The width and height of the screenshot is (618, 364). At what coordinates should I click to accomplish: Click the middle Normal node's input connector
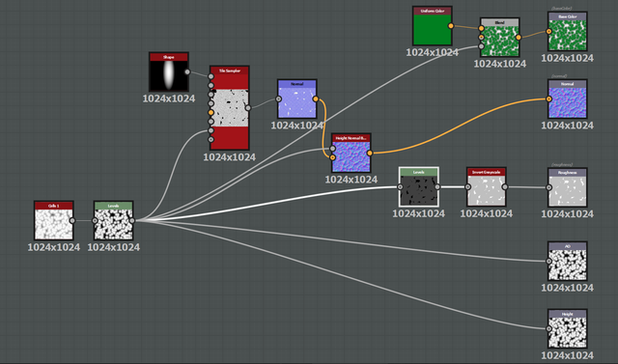coord(278,98)
